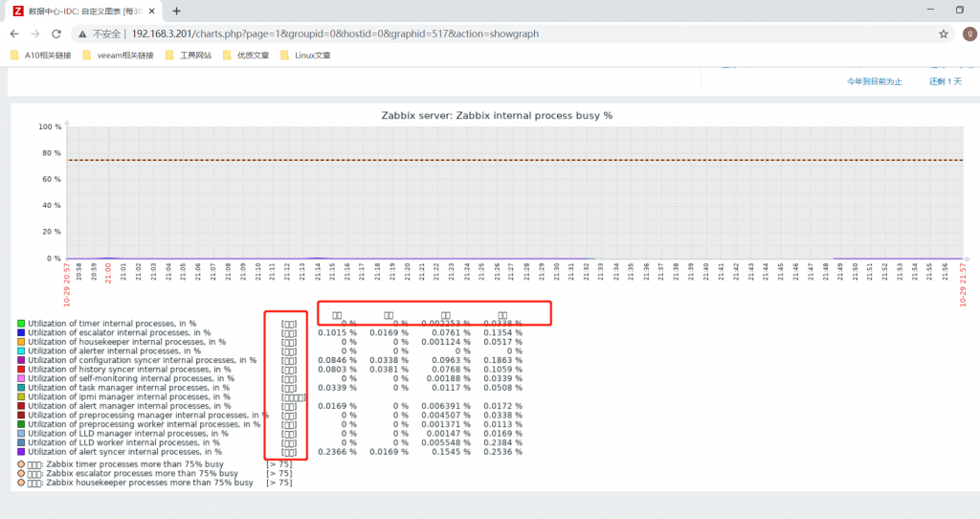The image size is (980, 519).
Task: Click 'Utilization of housekeeper internal processes' text
Action: [x=126, y=342]
